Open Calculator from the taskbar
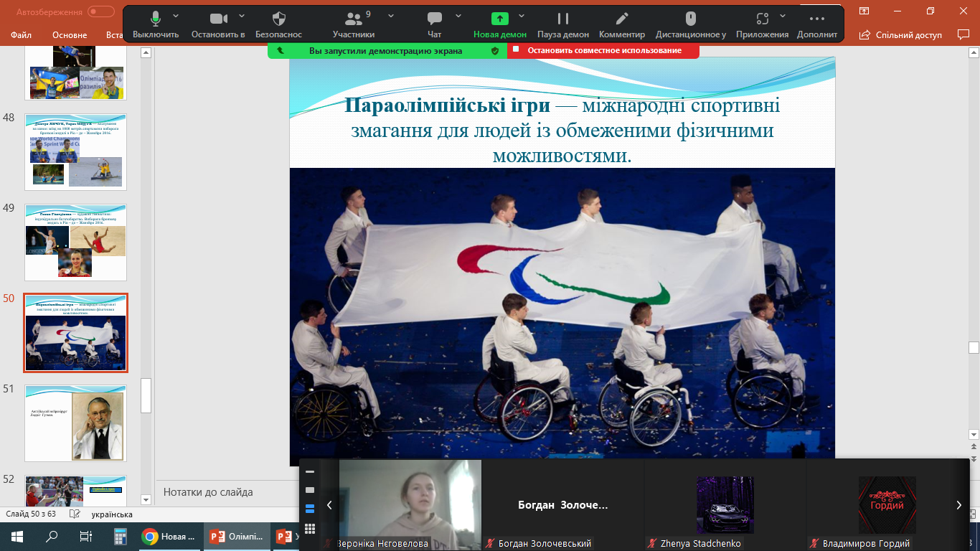980x551 pixels. point(120,537)
